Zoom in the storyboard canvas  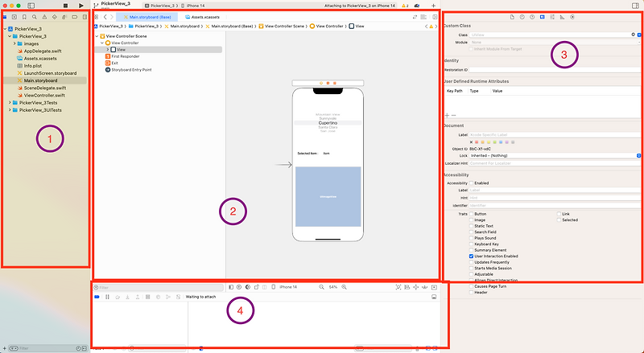(x=345, y=287)
